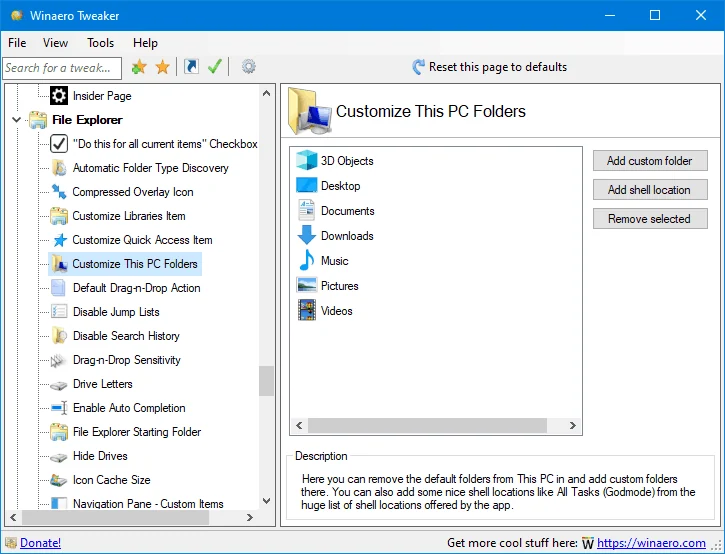Collapse the File Explorer tree node
This screenshot has height=554, width=725.
[16, 120]
